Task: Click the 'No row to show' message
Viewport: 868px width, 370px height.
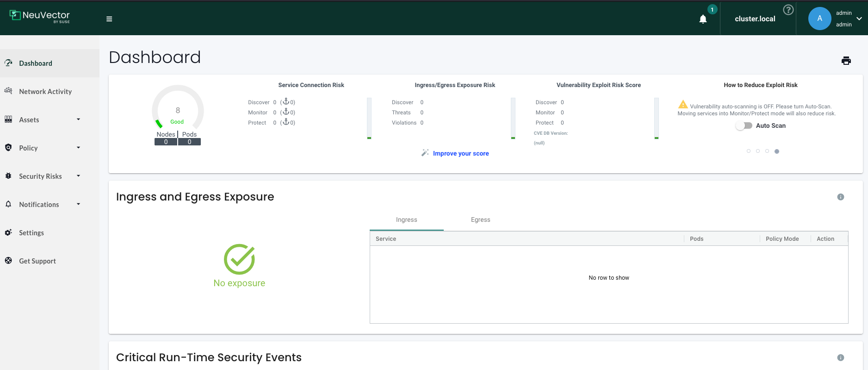Action: pos(609,278)
